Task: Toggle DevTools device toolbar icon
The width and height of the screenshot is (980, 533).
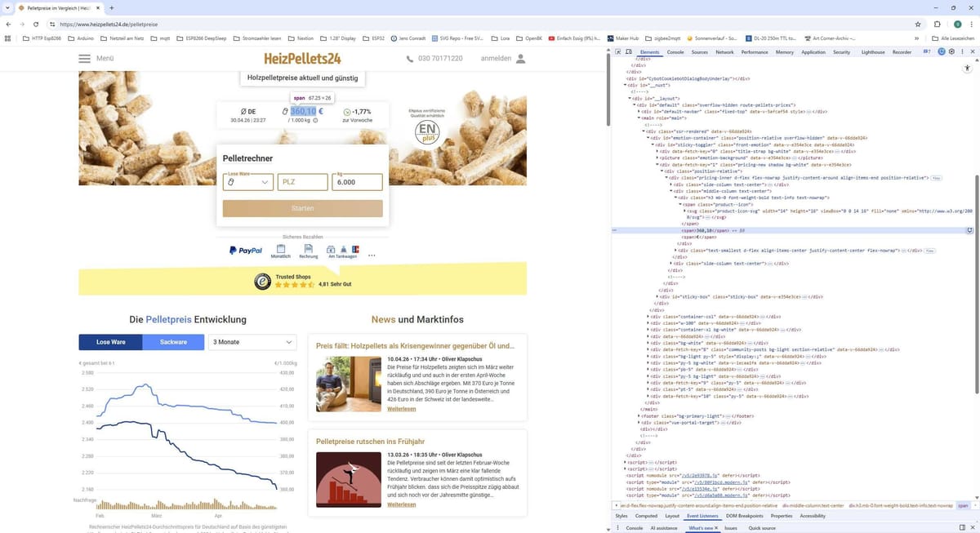Action: [x=630, y=52]
